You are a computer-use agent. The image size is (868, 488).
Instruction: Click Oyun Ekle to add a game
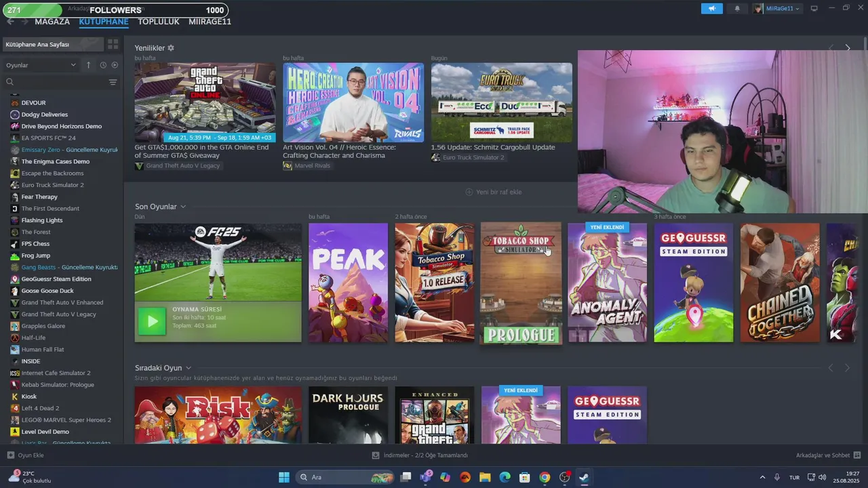click(x=25, y=455)
